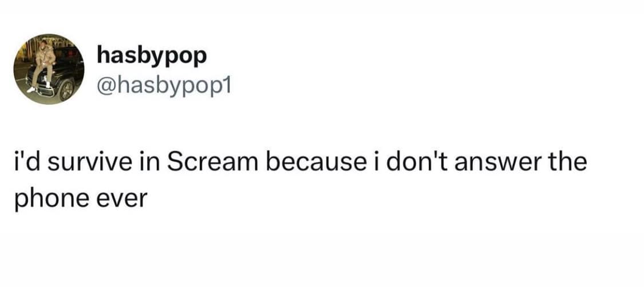Open the hasbypop display name link
This screenshot has height=287, width=644.
152,55
